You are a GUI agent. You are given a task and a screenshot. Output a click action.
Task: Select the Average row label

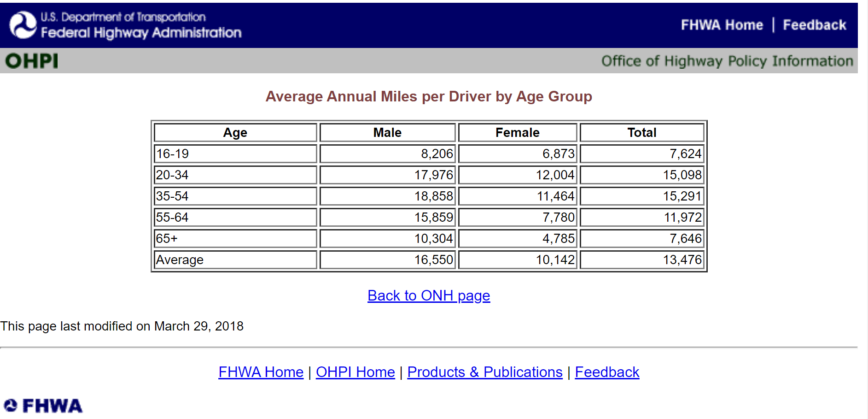pos(180,260)
